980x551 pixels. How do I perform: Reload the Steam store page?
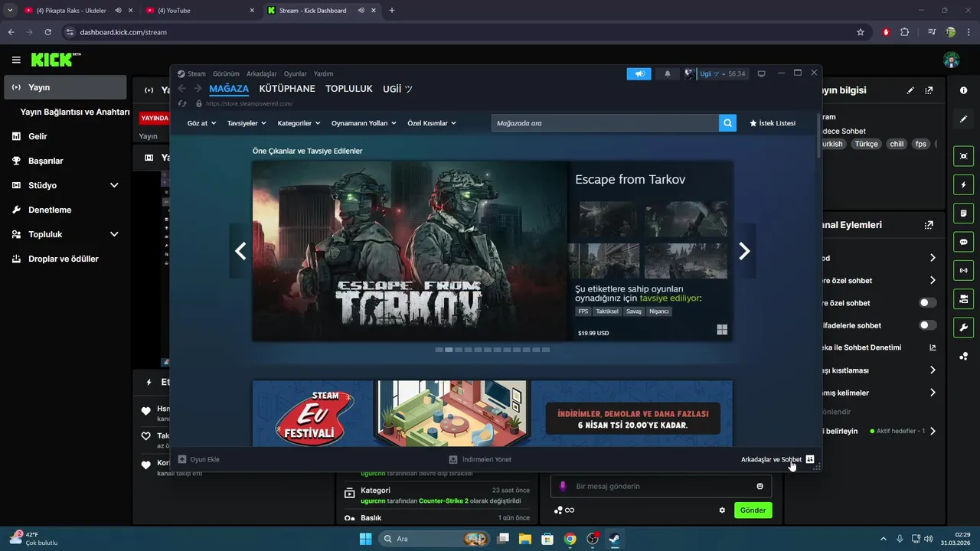[182, 103]
